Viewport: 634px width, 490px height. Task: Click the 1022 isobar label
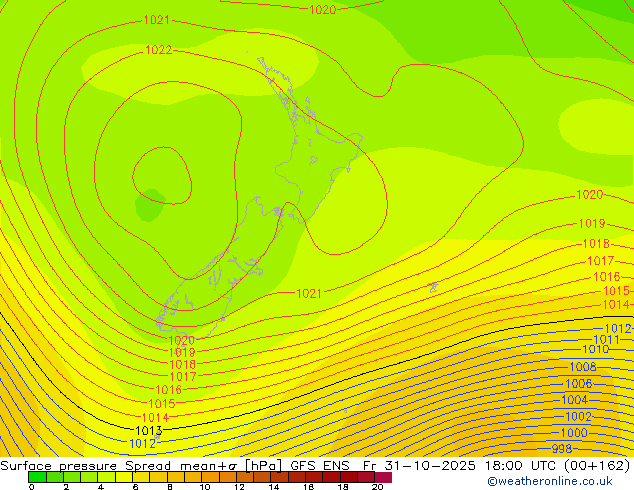158,50
